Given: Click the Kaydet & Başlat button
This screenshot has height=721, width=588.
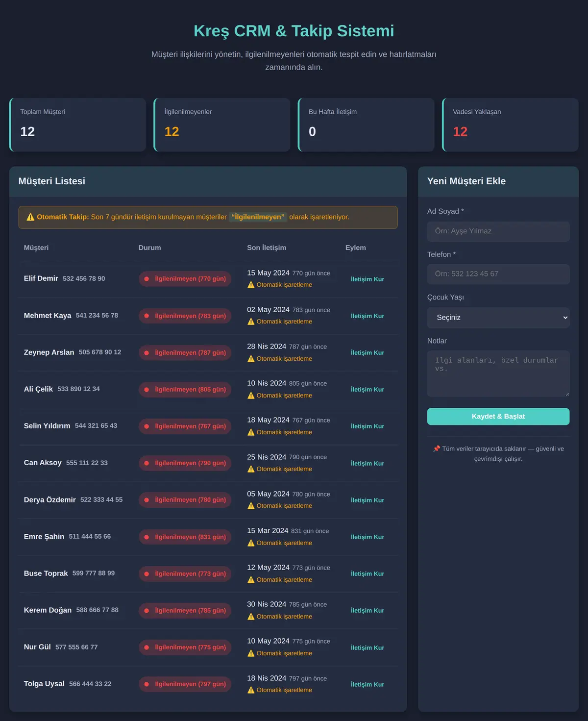Looking at the screenshot, I should pyautogui.click(x=498, y=417).
